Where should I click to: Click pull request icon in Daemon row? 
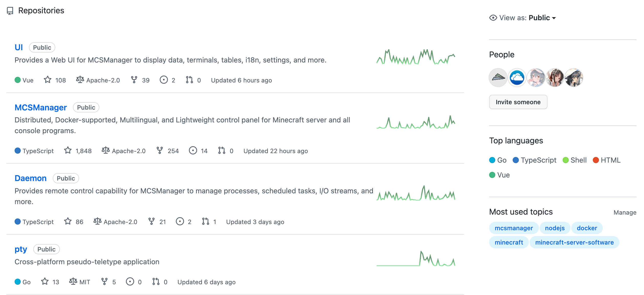206,222
